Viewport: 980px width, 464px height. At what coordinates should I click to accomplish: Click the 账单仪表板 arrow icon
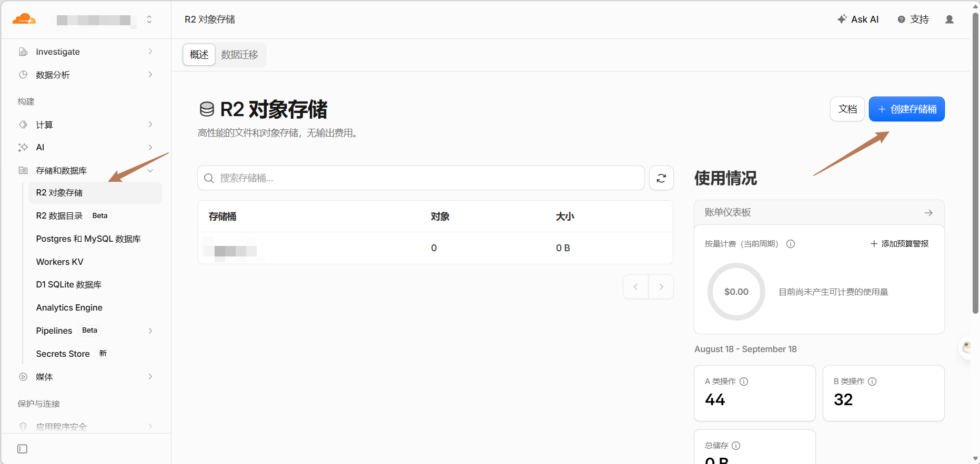(928, 212)
